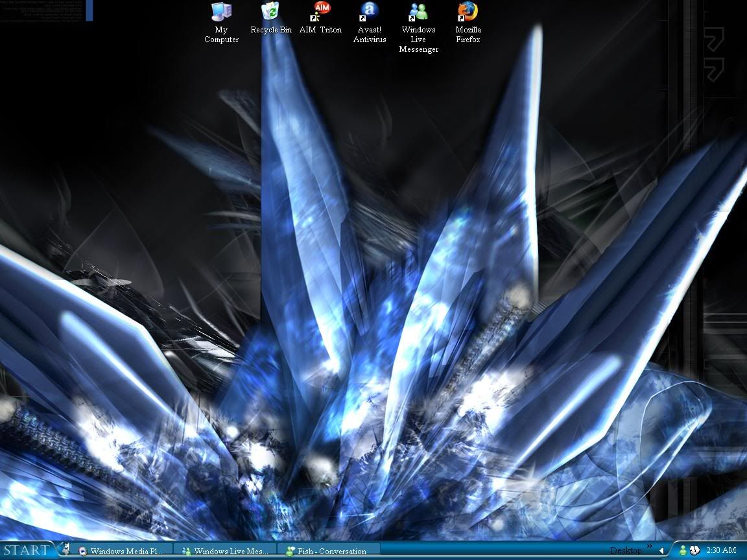Launch the AIM Triton shortcut icon
This screenshot has width=747, height=560.
click(320, 12)
